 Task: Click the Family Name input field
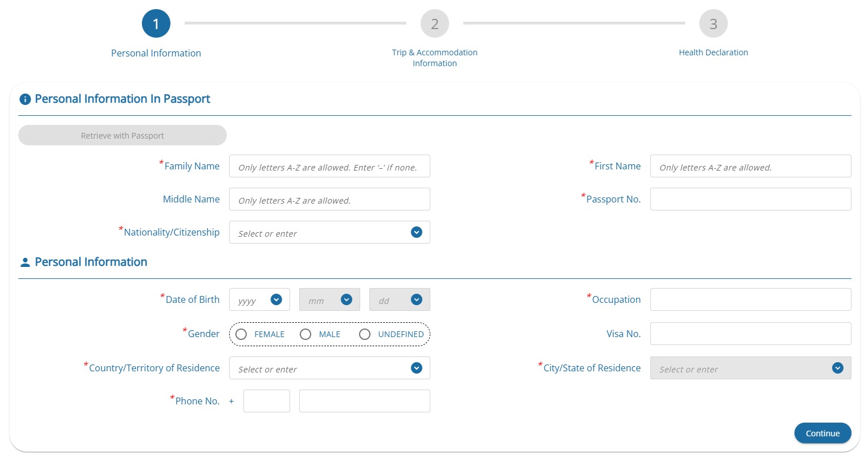[329, 167]
